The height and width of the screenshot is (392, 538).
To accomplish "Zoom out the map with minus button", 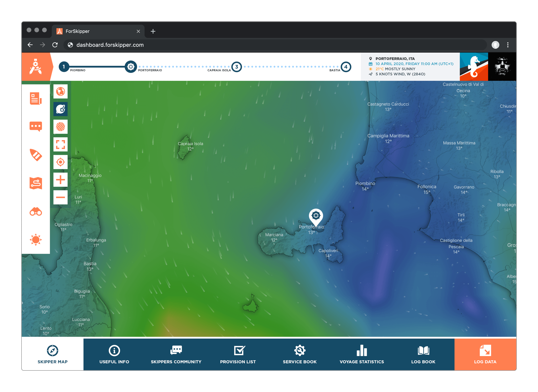I will (x=60, y=197).
